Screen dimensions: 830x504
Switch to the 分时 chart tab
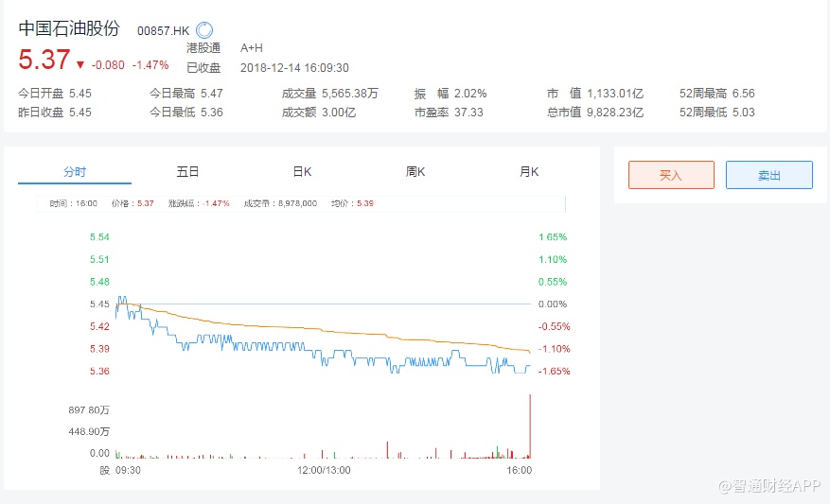pyautogui.click(x=75, y=172)
